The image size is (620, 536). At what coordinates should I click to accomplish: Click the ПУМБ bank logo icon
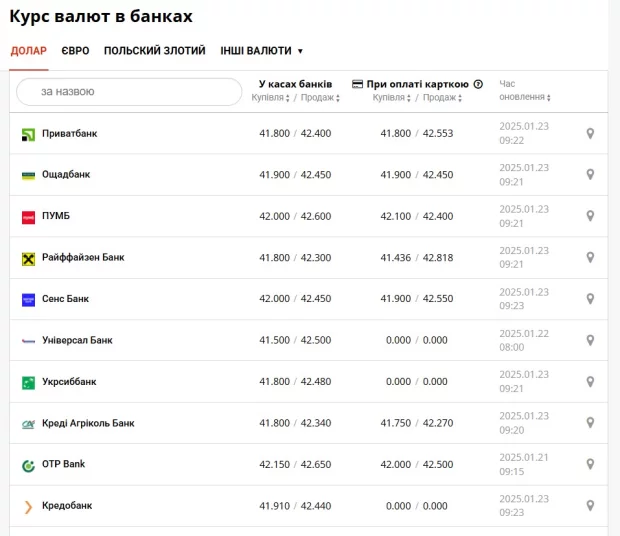tap(28, 217)
